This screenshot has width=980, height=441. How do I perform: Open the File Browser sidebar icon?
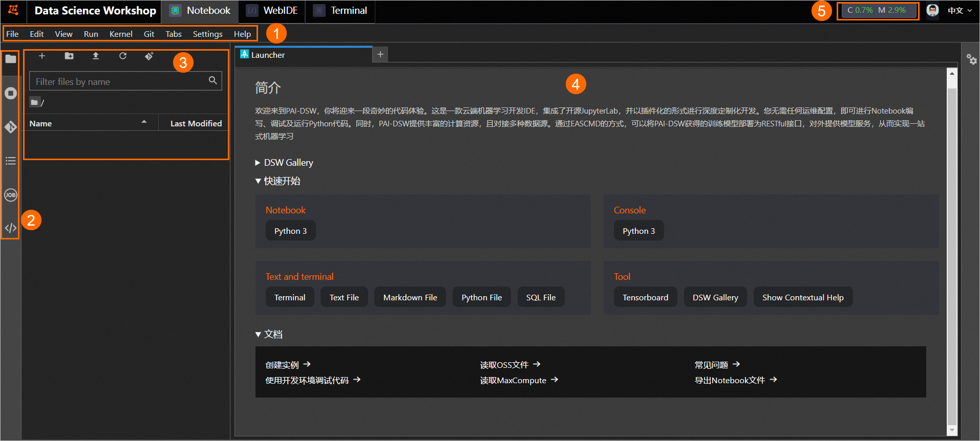pyautogui.click(x=11, y=59)
